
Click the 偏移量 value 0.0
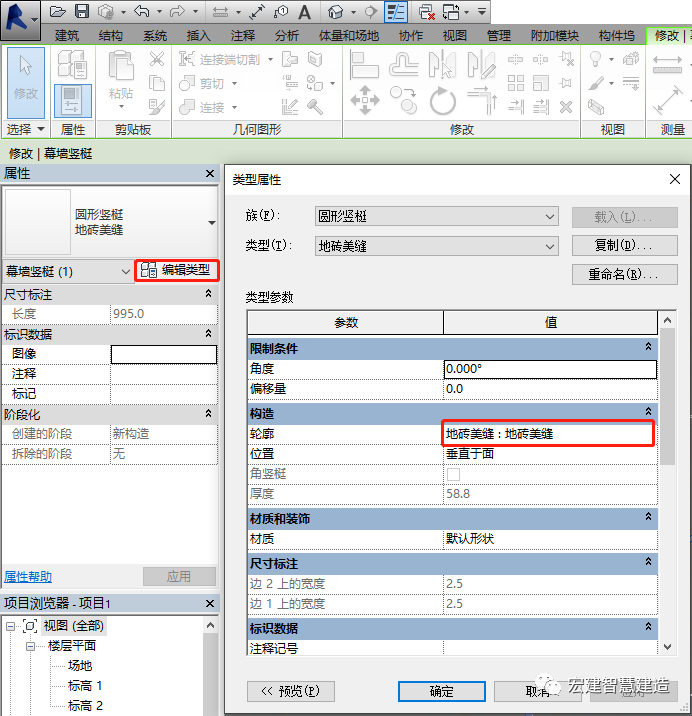click(550, 389)
